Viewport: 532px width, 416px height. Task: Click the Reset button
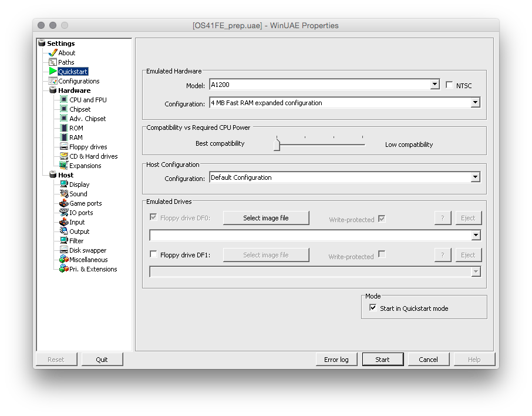(x=56, y=359)
